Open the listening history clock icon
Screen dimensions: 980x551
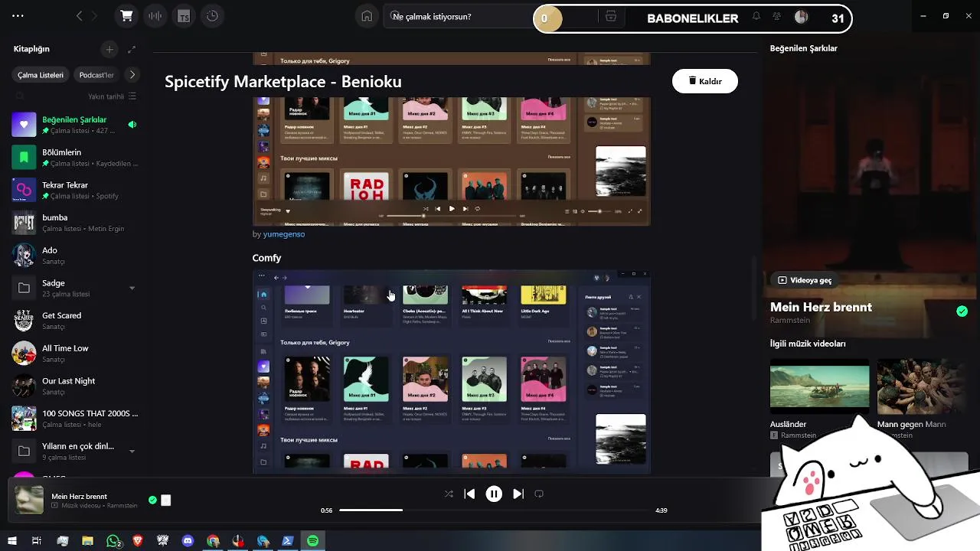(212, 16)
